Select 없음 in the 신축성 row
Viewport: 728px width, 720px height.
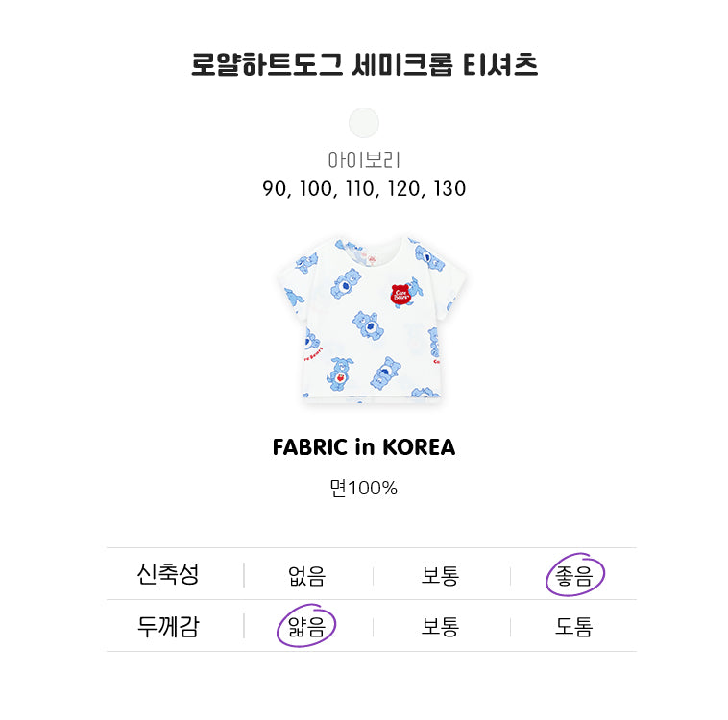click(307, 576)
